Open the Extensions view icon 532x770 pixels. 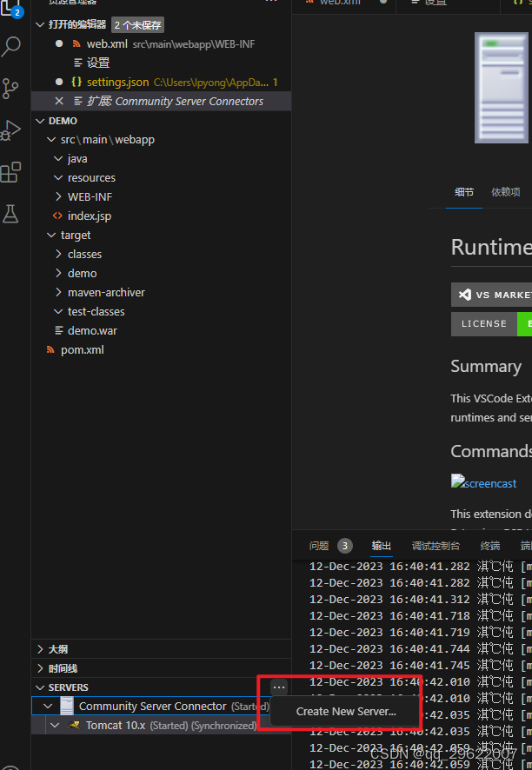tap(10, 172)
